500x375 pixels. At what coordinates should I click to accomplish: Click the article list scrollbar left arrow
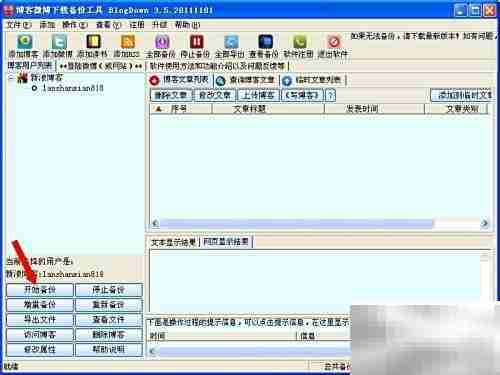(155, 224)
